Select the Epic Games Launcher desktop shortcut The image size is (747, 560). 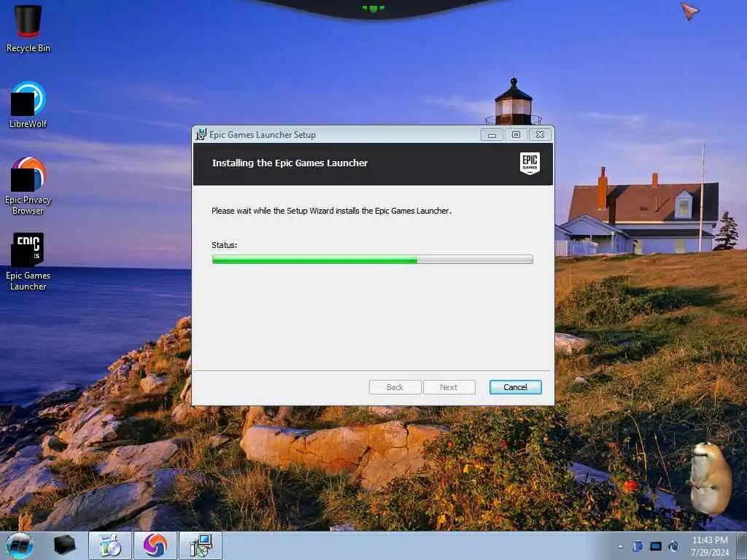28,262
